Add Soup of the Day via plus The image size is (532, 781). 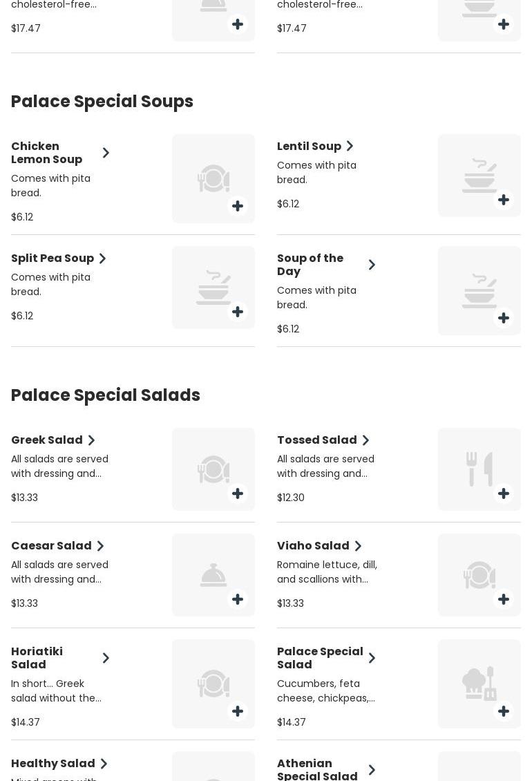click(504, 318)
